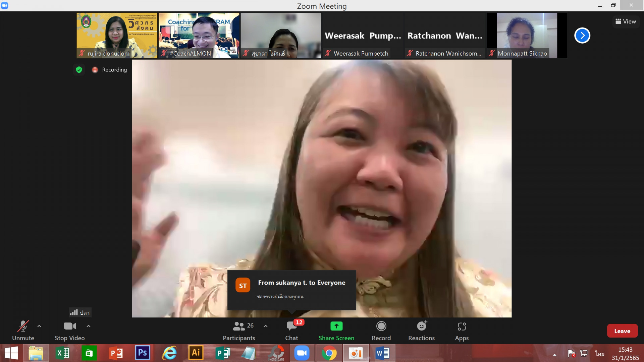The height and width of the screenshot is (362, 644).
Task: Open audio options arrow next to Unmute
Action: pos(39,326)
